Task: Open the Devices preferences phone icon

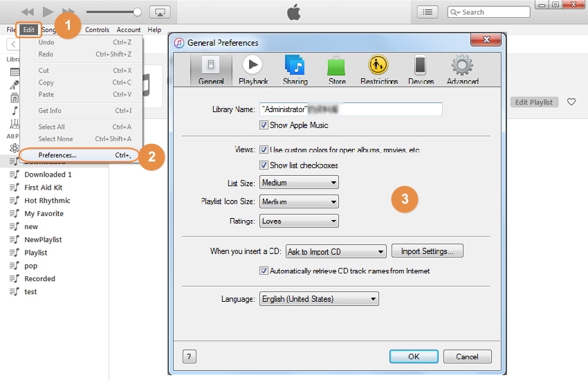Action: [420, 65]
